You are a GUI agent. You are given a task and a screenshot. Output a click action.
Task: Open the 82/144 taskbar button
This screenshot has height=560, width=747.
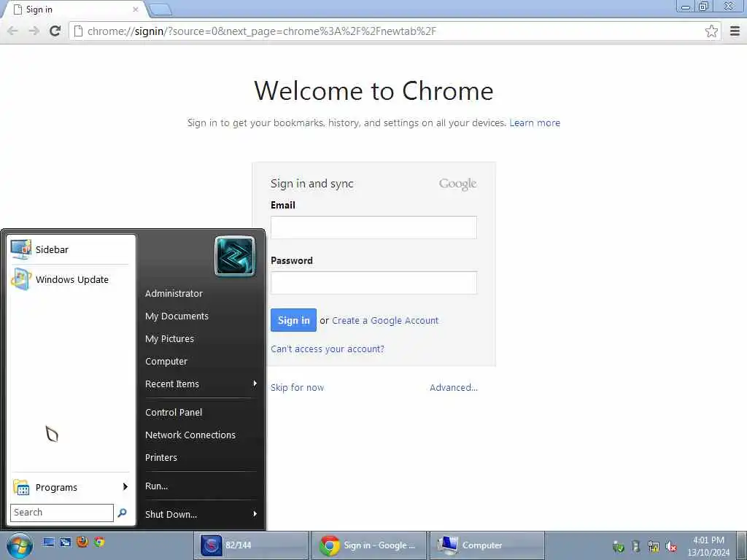[251, 545]
